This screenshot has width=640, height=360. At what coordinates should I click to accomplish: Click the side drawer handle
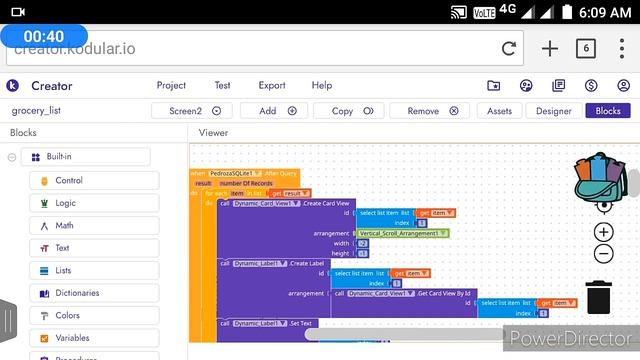click(x=8, y=321)
